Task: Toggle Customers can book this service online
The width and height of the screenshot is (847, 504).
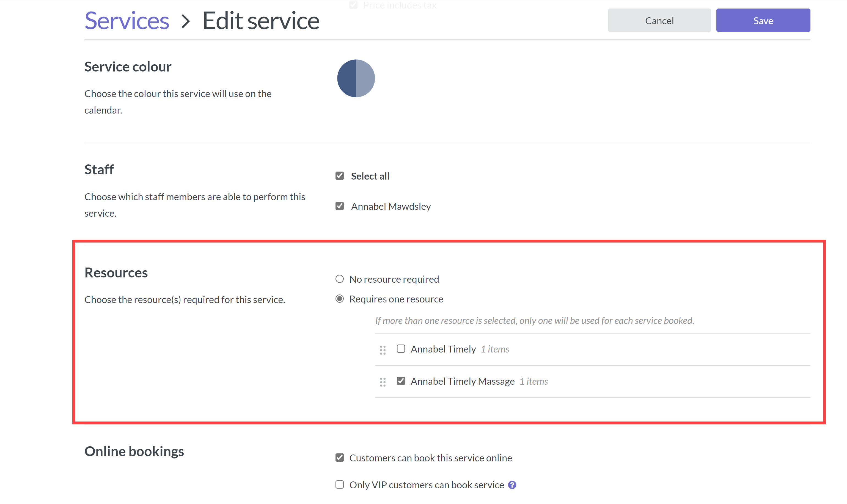Action: pyautogui.click(x=339, y=458)
